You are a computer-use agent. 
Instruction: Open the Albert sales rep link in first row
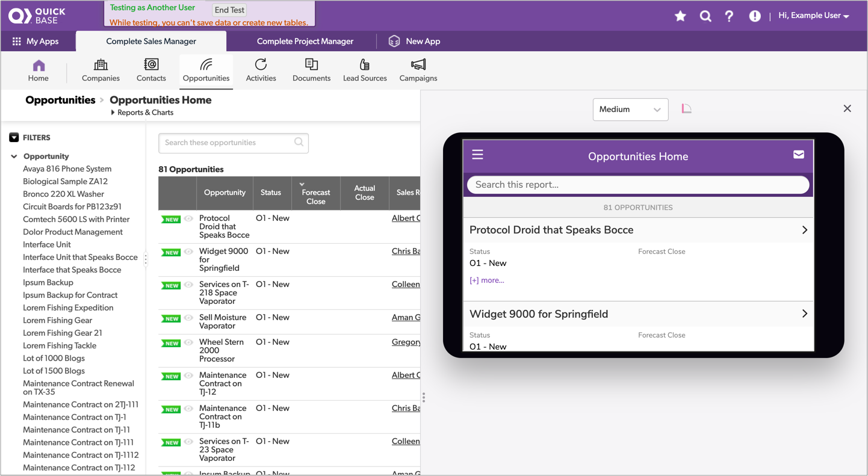(406, 218)
